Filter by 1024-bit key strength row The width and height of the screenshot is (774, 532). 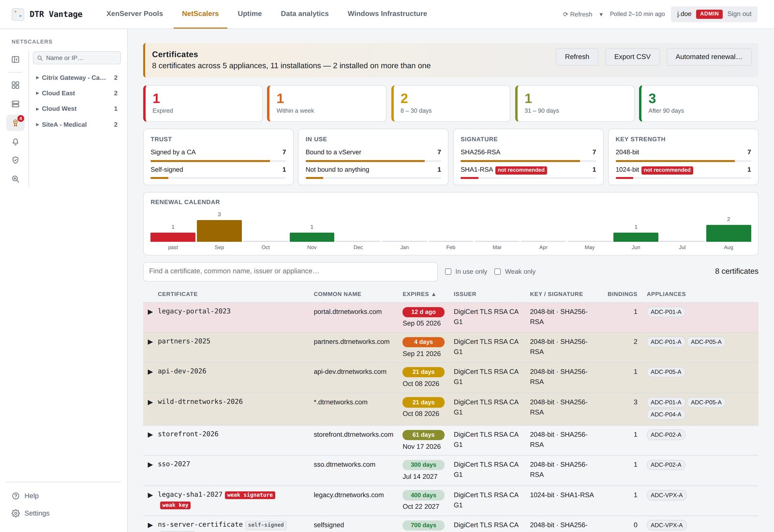(683, 172)
